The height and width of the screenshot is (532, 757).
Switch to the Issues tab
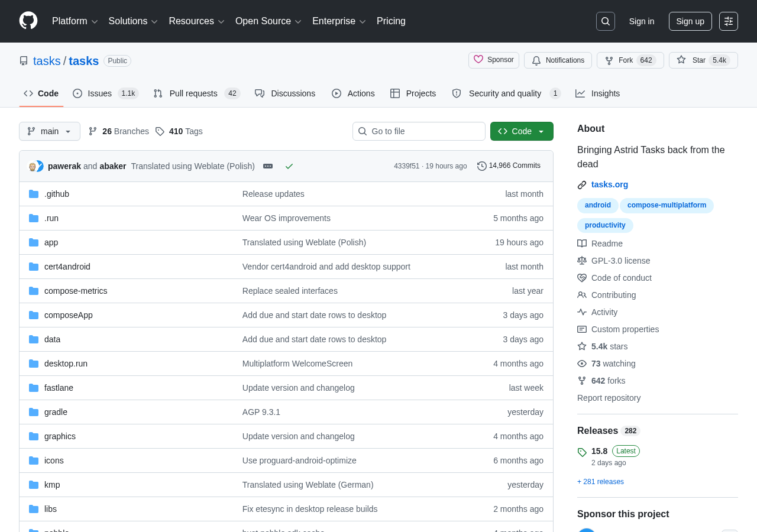tap(105, 93)
